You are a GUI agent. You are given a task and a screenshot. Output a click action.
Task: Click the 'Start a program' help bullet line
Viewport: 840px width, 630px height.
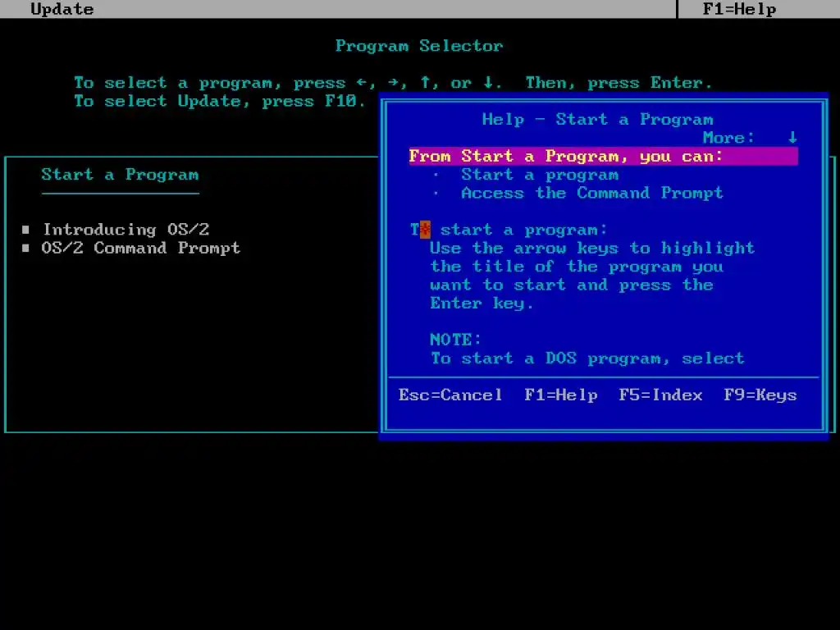(x=540, y=175)
